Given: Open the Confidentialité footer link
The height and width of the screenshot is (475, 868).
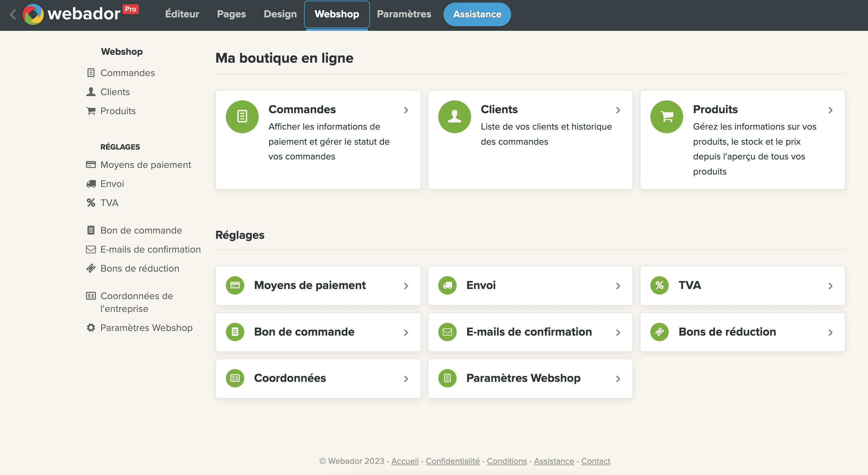Looking at the screenshot, I should (452, 461).
